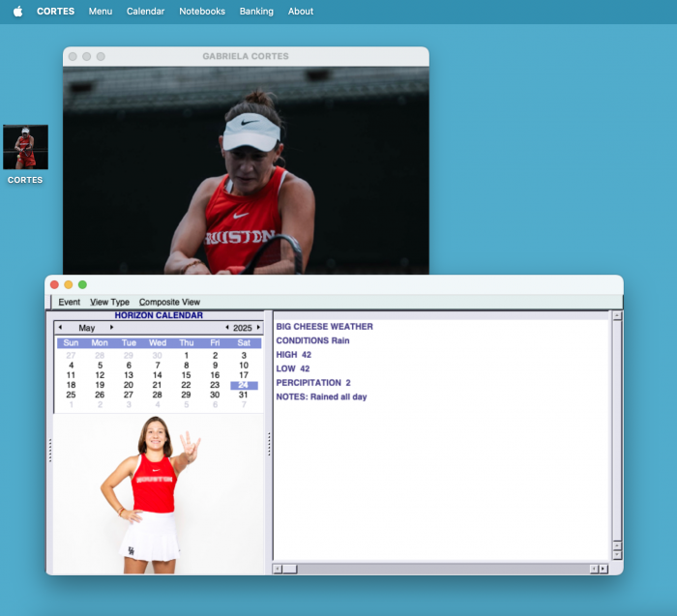Go to next month arrow beside May
677x616 pixels.
[111, 328]
